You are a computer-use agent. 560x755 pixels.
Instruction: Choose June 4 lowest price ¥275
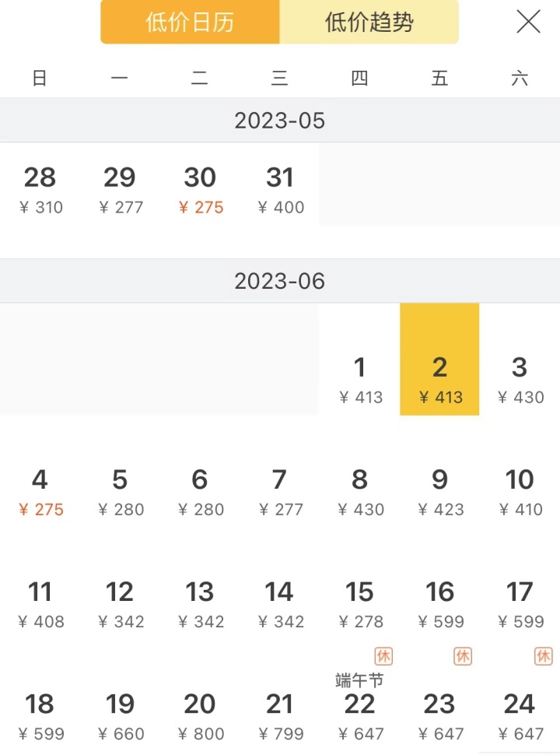(40, 491)
